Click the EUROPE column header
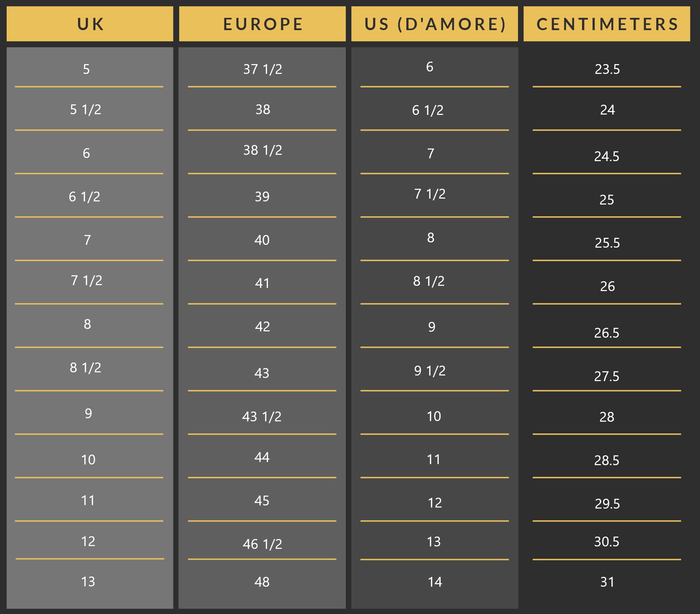700x614 pixels. (x=262, y=24)
